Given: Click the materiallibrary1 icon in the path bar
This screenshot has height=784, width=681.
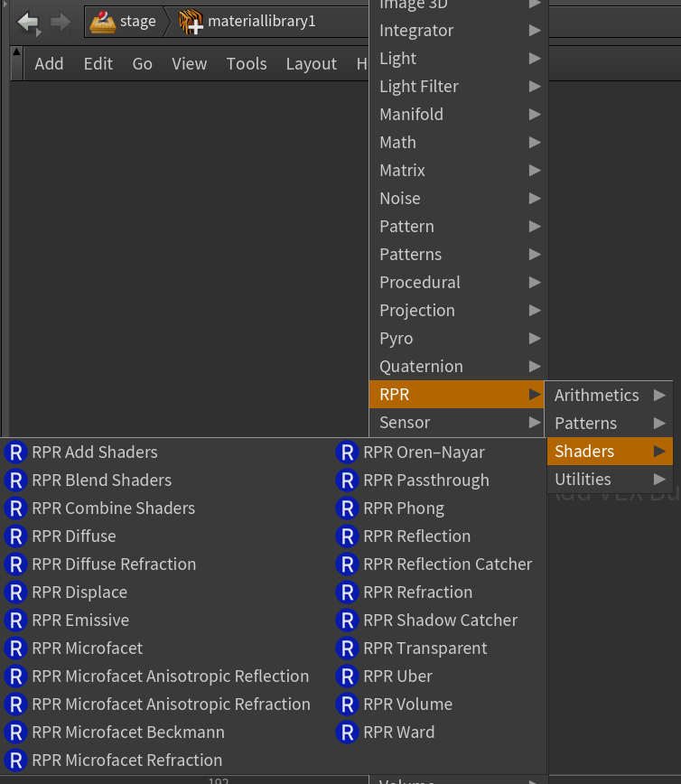Looking at the screenshot, I should (191, 20).
